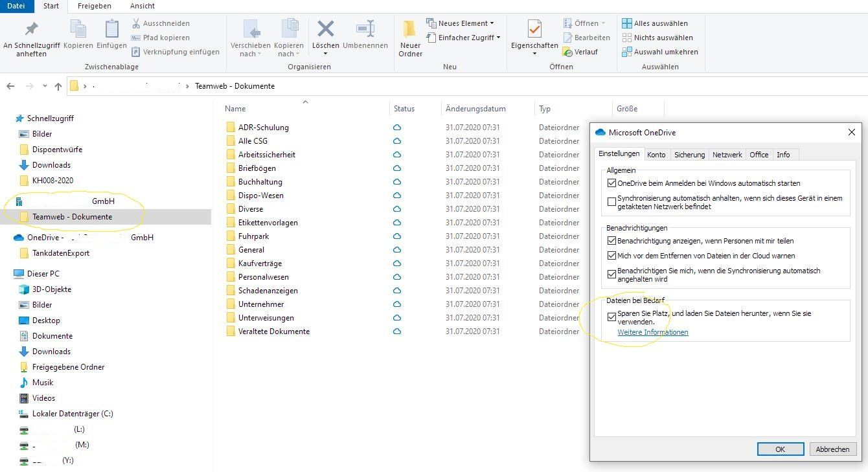This screenshot has height=472, width=868.
Task: Open Office tab in OneDrive dialog
Action: 759,155
